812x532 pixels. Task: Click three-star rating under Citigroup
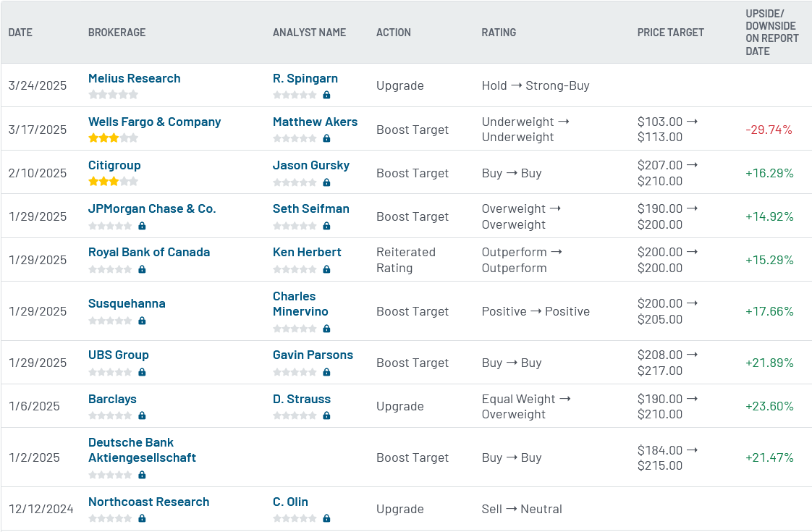[x=114, y=181]
